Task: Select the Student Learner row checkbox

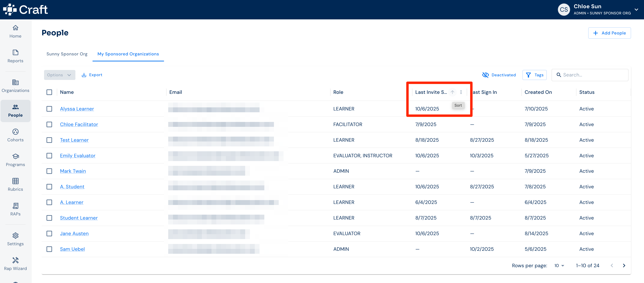Action: pyautogui.click(x=49, y=218)
